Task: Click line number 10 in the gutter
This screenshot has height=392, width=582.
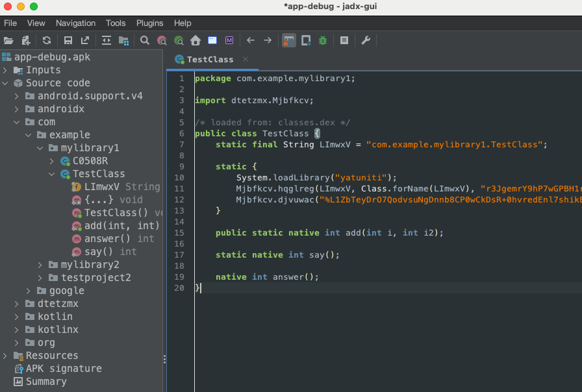Action: coord(179,178)
